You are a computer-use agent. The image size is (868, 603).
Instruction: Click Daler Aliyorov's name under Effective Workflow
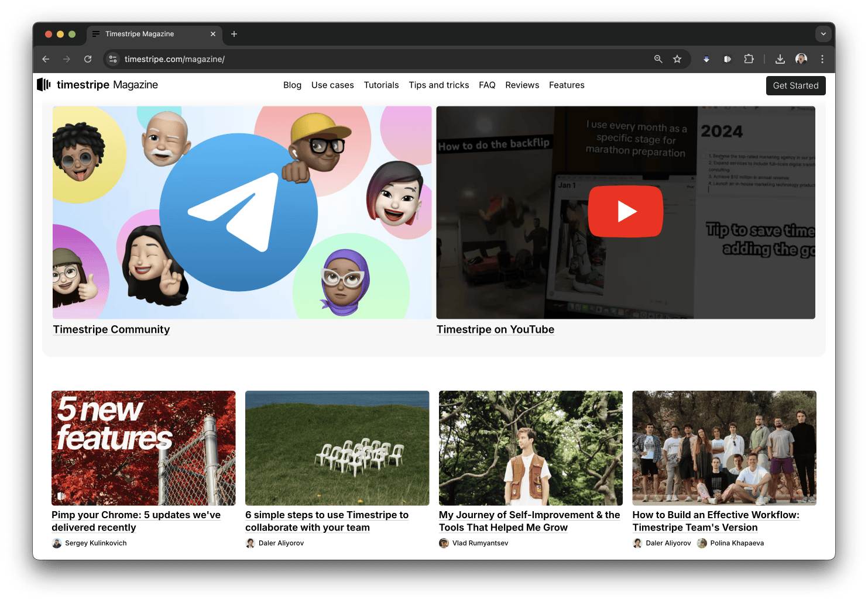[x=668, y=543]
